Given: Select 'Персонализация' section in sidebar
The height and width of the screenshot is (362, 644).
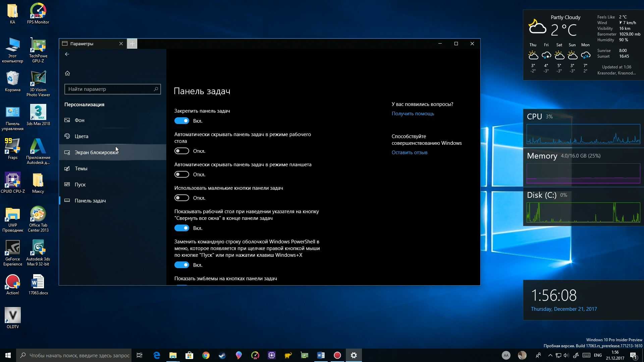Looking at the screenshot, I should pos(84,104).
